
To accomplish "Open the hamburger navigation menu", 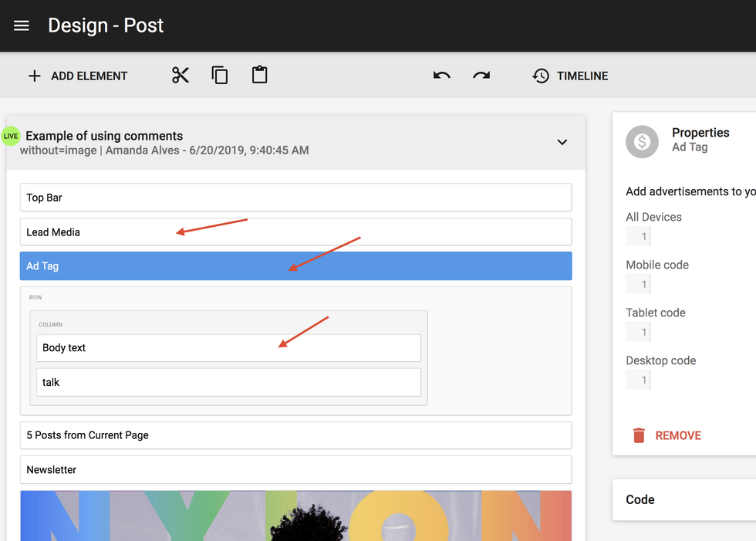I will tap(22, 25).
